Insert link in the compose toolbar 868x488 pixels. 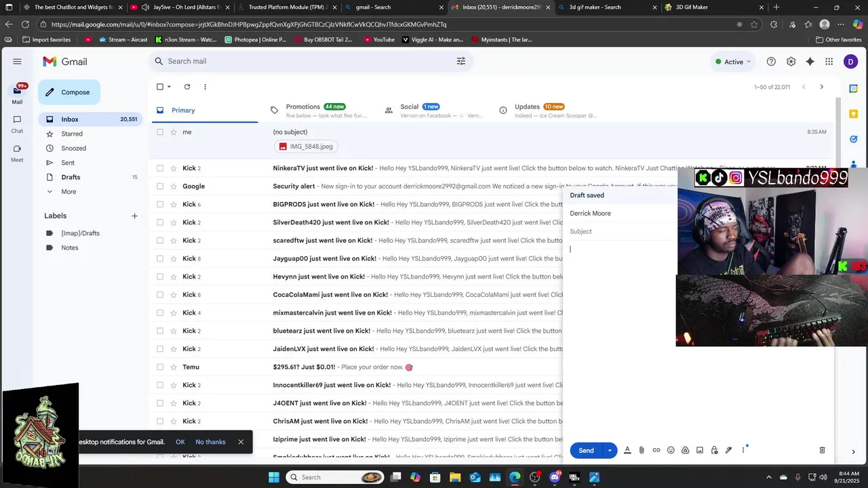(656, 450)
